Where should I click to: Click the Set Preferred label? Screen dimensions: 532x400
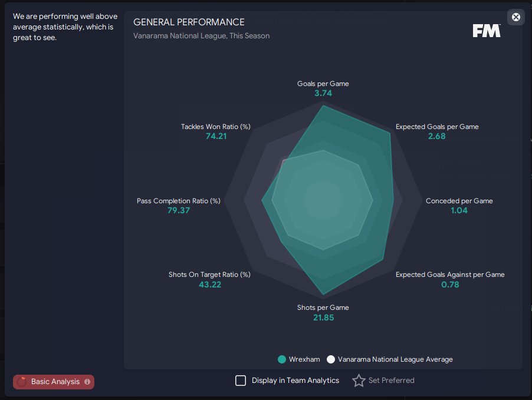tap(391, 381)
